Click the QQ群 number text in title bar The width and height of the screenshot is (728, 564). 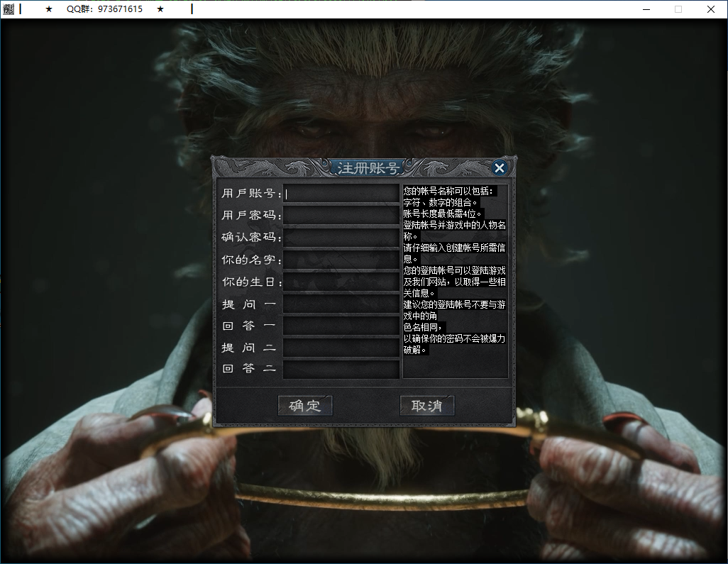coord(104,9)
